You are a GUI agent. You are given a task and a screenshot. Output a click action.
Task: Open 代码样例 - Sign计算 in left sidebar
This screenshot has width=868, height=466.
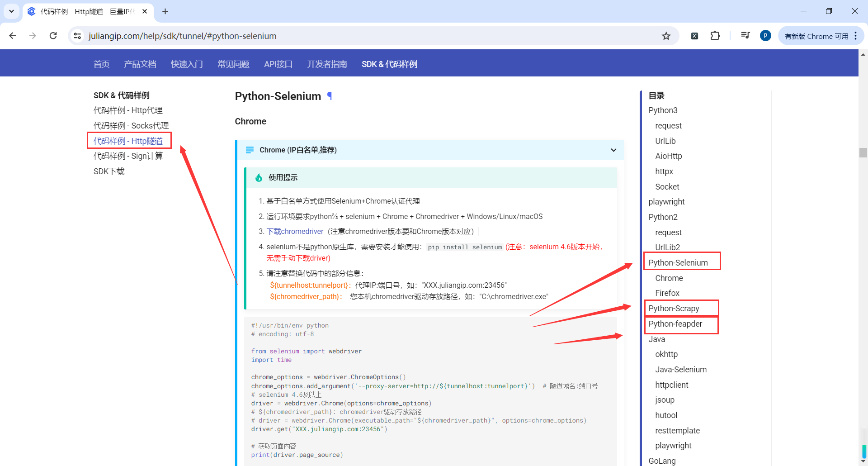[x=128, y=156]
